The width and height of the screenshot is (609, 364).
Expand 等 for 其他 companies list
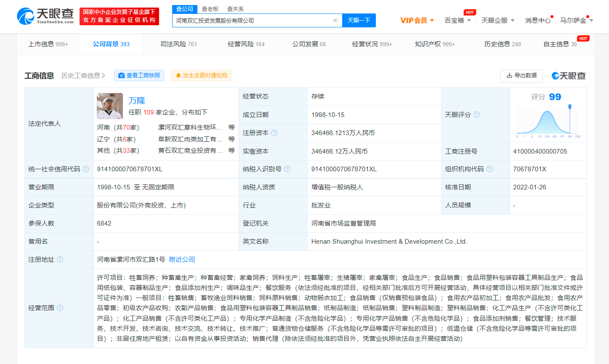click(231, 150)
